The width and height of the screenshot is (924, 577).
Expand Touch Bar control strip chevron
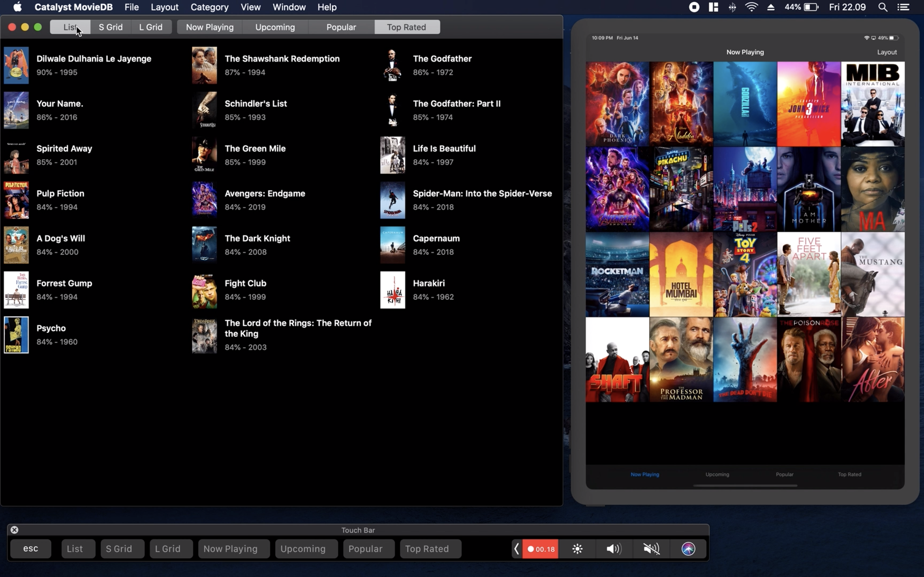[x=516, y=549]
